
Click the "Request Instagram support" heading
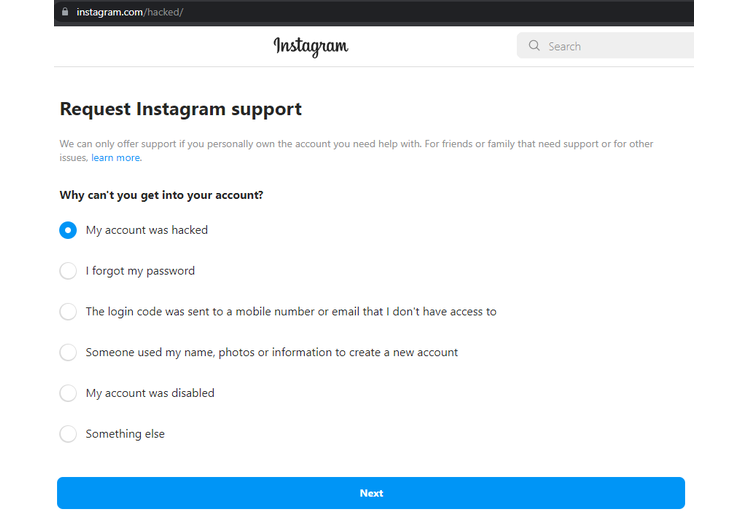pos(181,109)
